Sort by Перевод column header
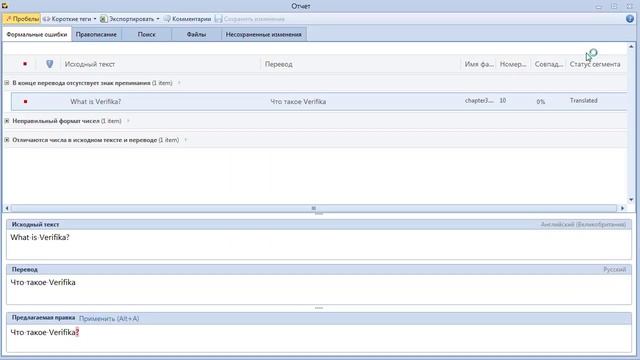 click(x=278, y=64)
